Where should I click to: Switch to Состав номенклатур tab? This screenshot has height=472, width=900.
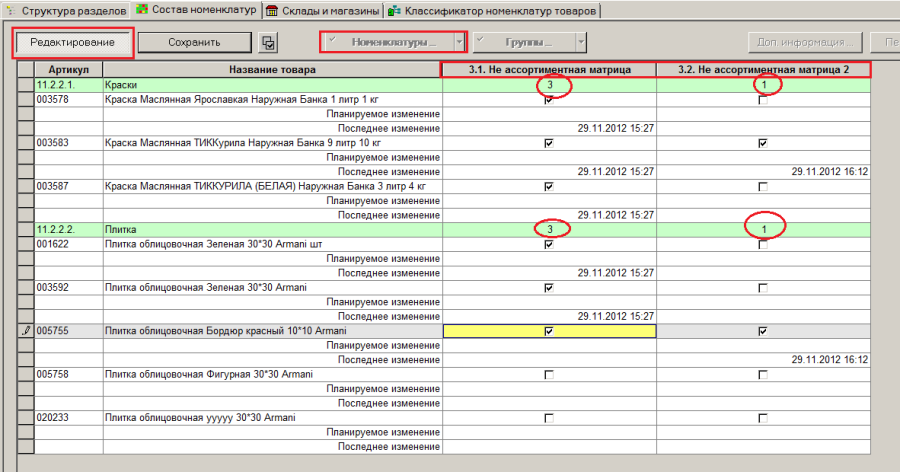pos(196,10)
